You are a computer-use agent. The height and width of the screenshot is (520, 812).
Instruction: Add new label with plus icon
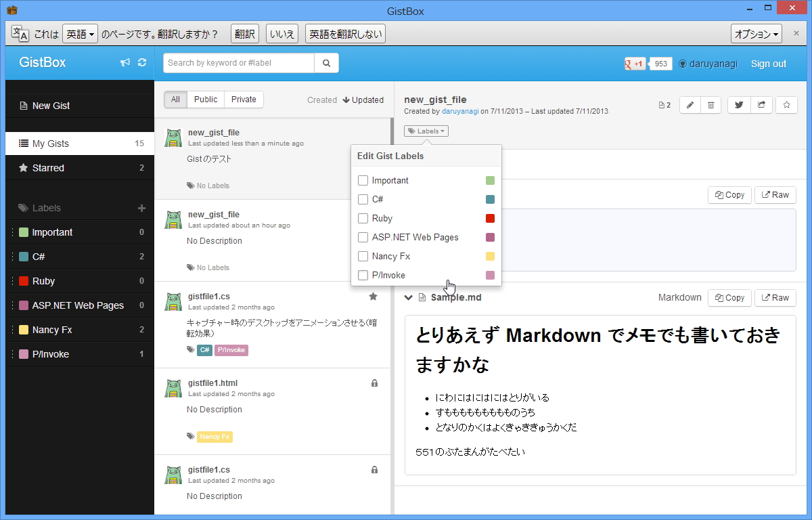pyautogui.click(x=142, y=208)
